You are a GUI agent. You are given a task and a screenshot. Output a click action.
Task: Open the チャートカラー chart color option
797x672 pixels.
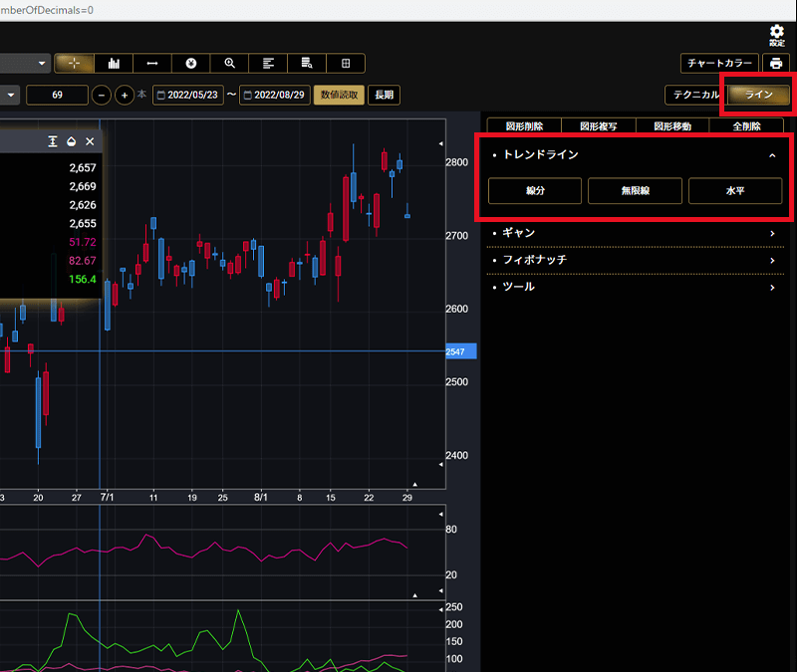pos(719,64)
